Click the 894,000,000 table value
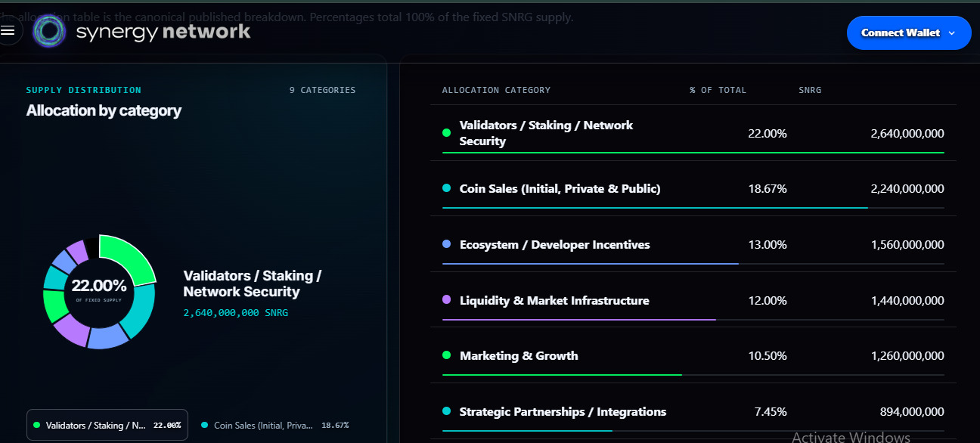The image size is (980, 443). pos(912,411)
